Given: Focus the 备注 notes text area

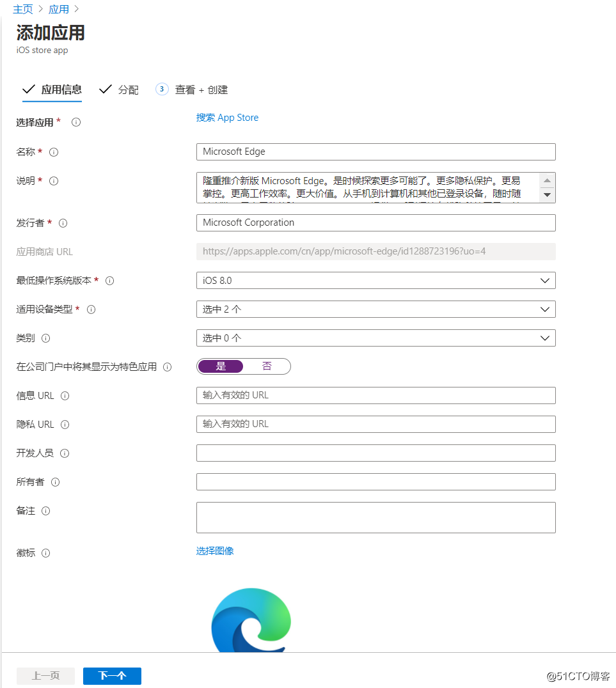Looking at the screenshot, I should tap(376, 518).
